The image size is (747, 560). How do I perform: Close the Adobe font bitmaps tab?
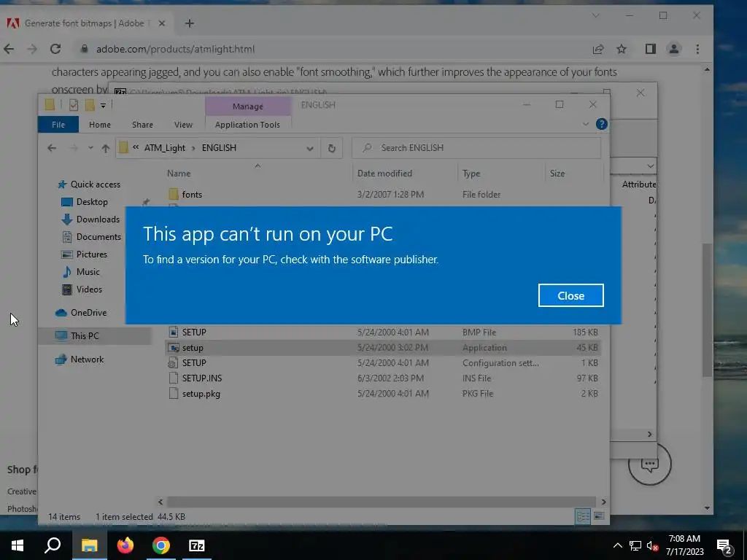tap(161, 23)
